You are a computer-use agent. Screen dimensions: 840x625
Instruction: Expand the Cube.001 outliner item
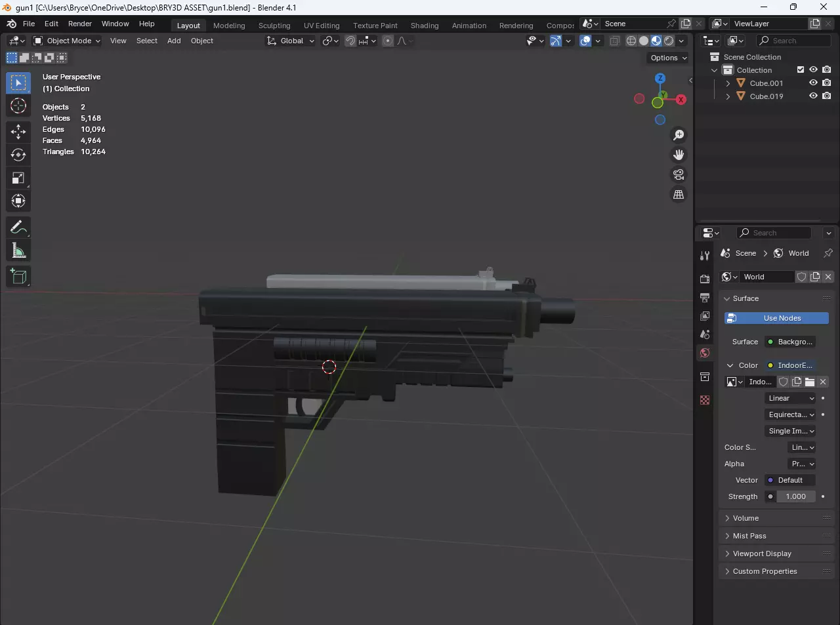coord(728,83)
